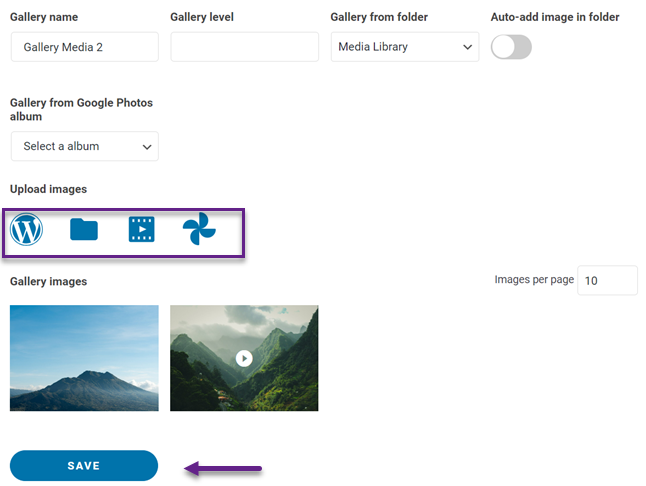The image size is (646, 486).
Task: Toggle Auto-add image in folder switch
Action: [x=511, y=47]
